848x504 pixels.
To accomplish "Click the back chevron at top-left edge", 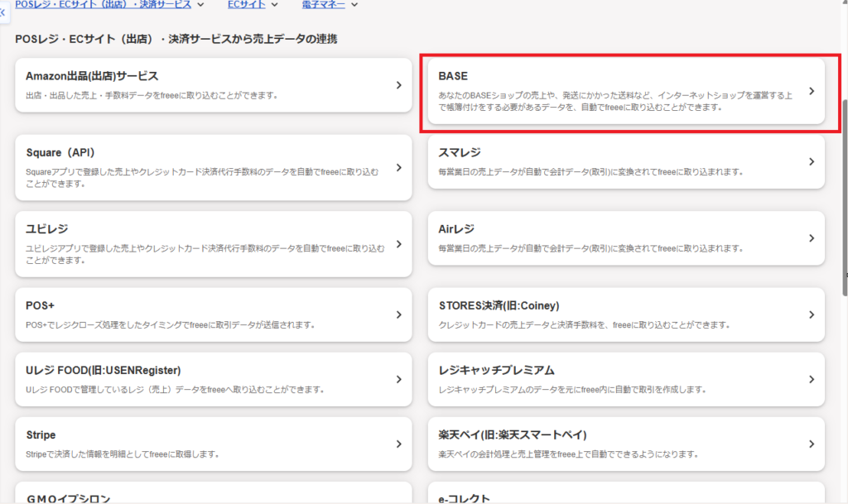I will (2, 12).
